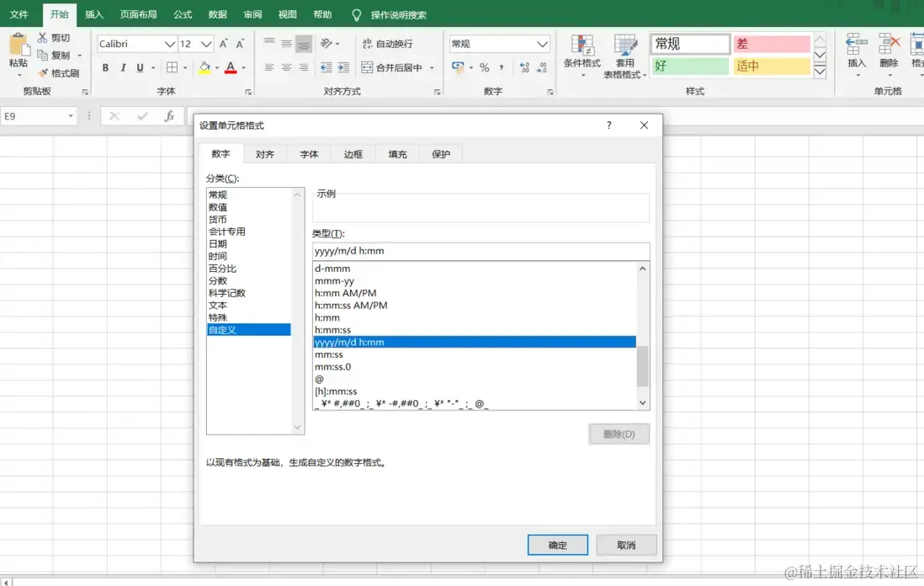Image resolution: width=924 pixels, height=586 pixels.
Task: Toggle Italic formatting
Action: [x=123, y=68]
